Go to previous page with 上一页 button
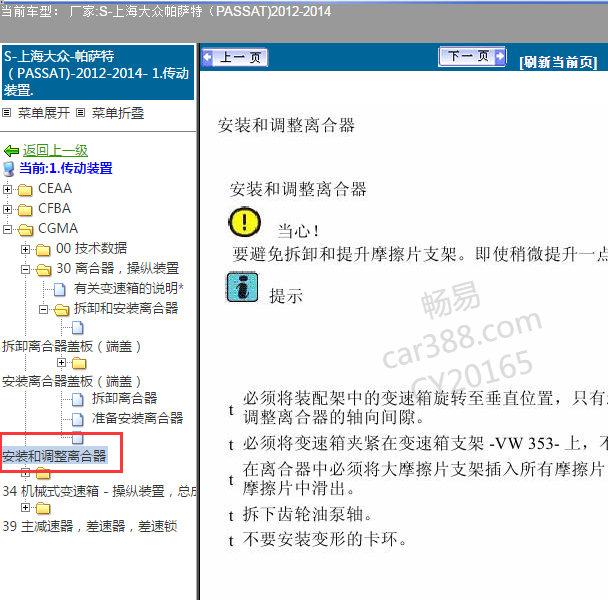The width and height of the screenshot is (608, 600). [235, 58]
